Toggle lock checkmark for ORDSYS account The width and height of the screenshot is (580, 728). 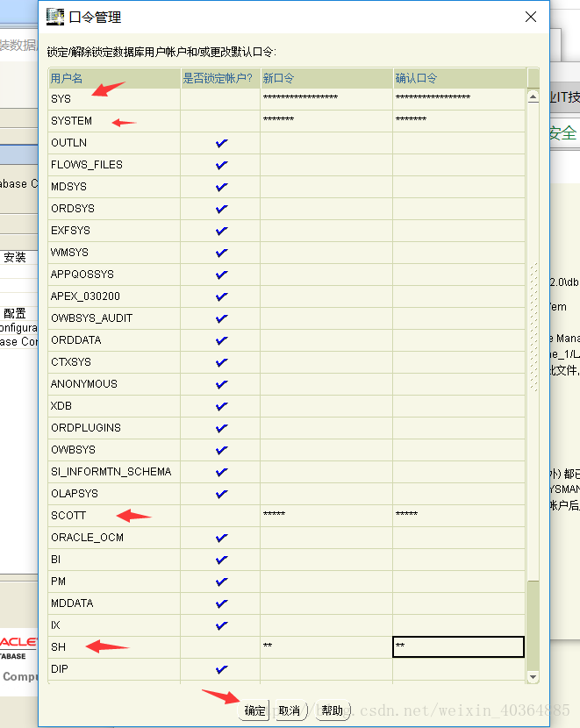[x=221, y=209]
